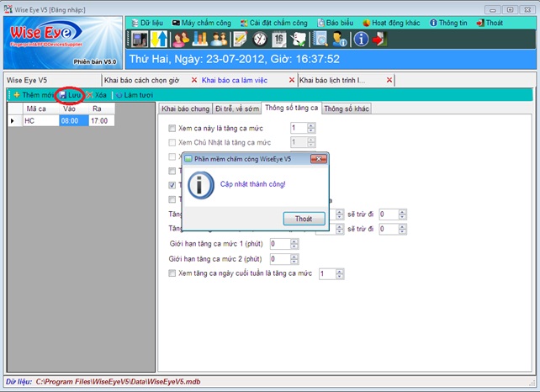Viewport: 540px width, 392px height.
Task: Click the yellow and blue arrows download icon
Action: 159,39
